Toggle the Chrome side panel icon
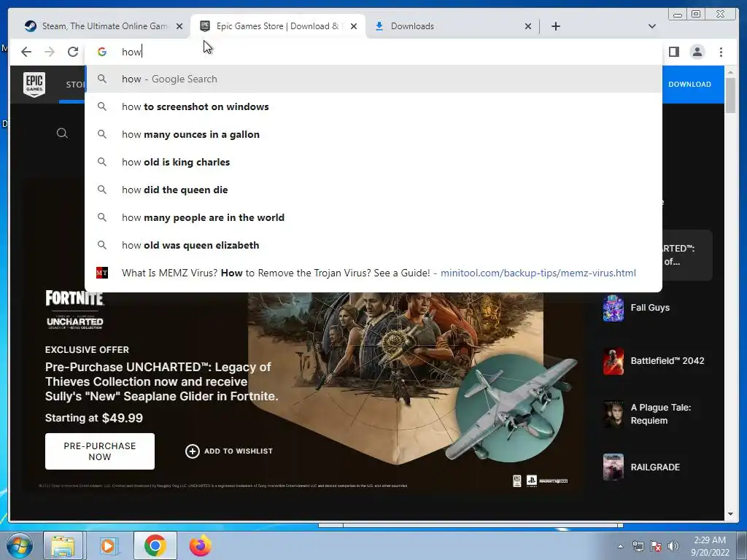 click(673, 52)
